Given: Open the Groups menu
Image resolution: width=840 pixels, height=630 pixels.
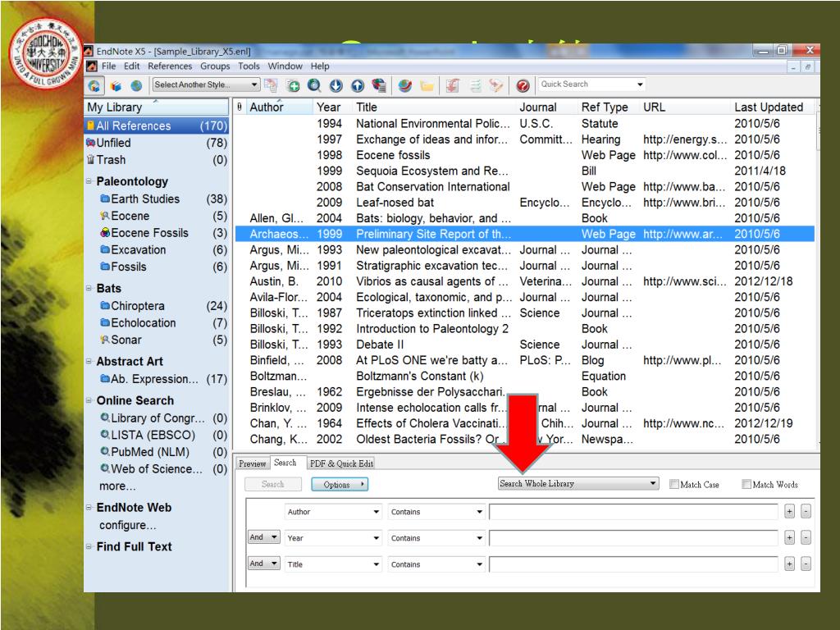Looking at the screenshot, I should tap(215, 66).
